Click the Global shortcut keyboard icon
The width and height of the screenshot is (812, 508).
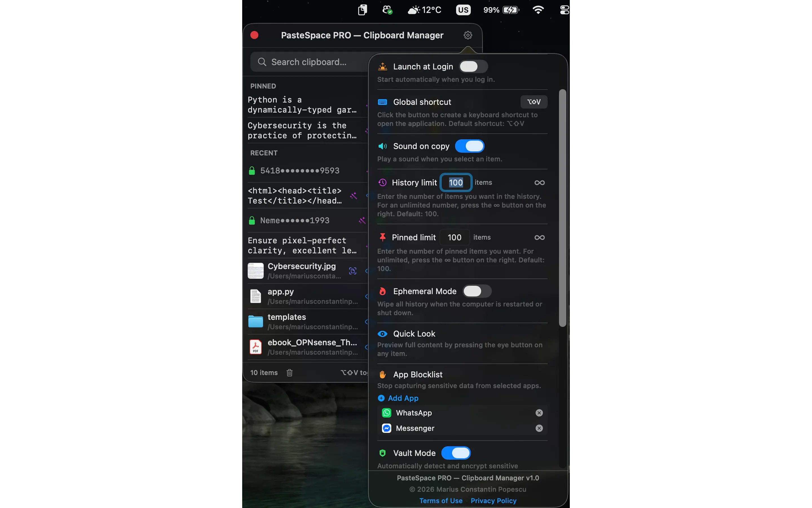click(x=382, y=102)
